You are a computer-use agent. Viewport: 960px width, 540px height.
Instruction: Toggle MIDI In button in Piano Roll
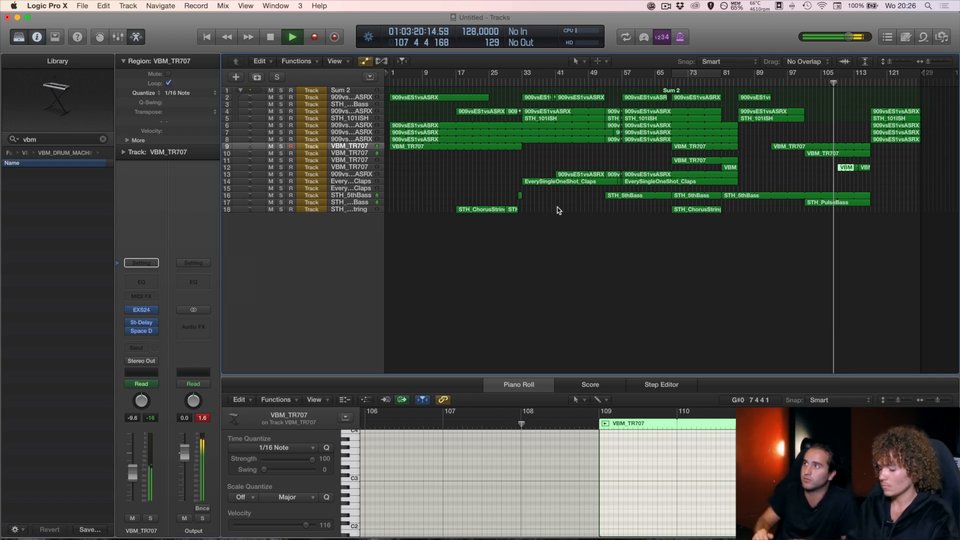tap(385, 400)
